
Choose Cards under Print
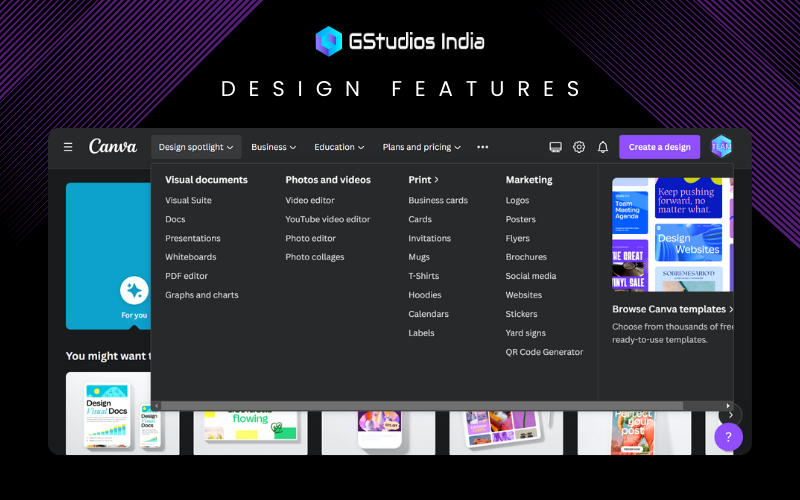pyautogui.click(x=420, y=219)
